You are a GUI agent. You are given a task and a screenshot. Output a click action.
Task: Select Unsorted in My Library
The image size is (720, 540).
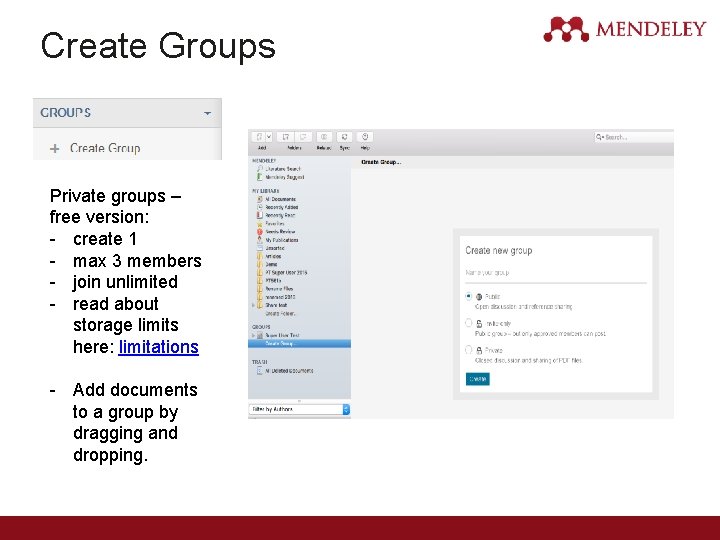[x=275, y=248]
